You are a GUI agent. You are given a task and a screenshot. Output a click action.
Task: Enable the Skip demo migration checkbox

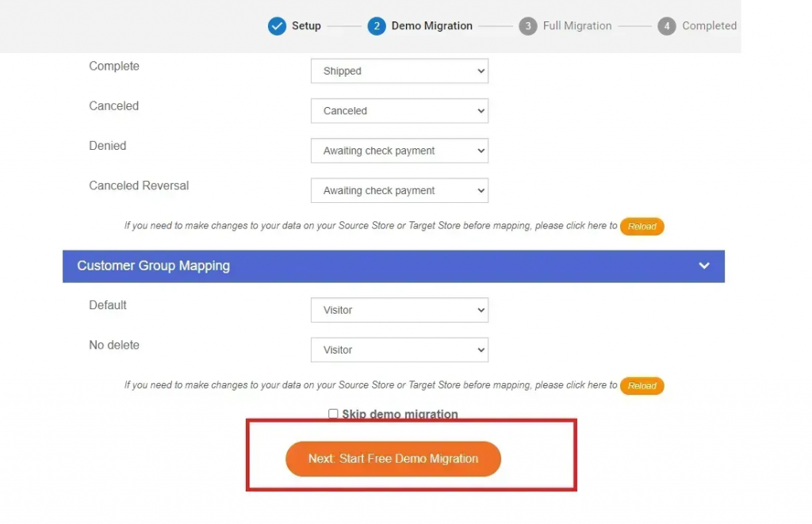point(334,413)
